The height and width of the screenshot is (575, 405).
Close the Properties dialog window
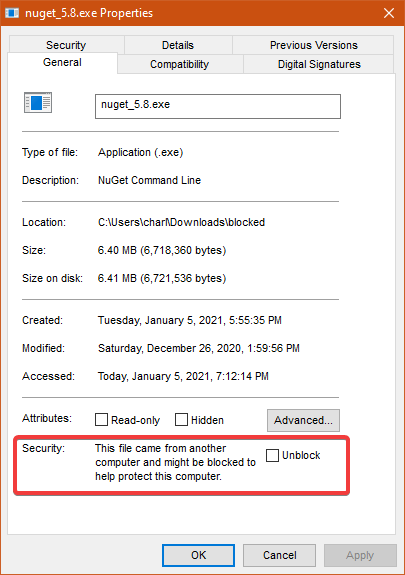389,13
